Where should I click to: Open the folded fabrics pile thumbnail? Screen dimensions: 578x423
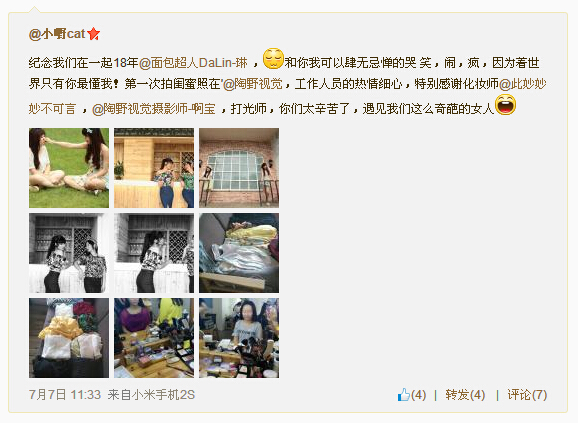239,253
